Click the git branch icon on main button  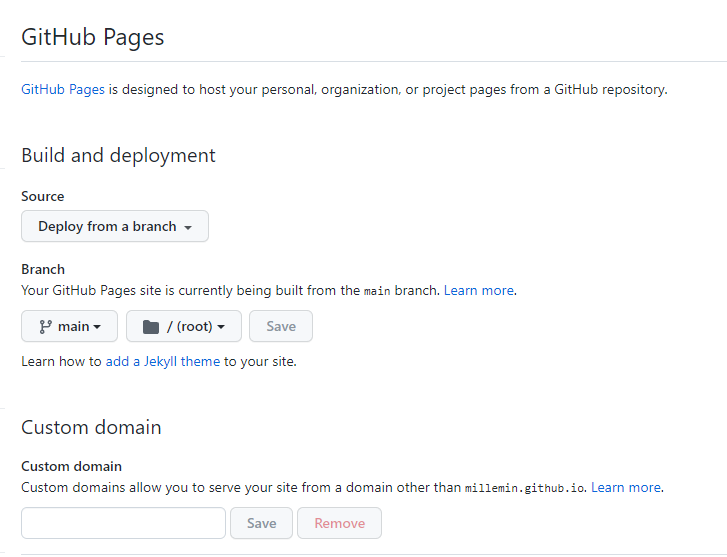coord(45,327)
